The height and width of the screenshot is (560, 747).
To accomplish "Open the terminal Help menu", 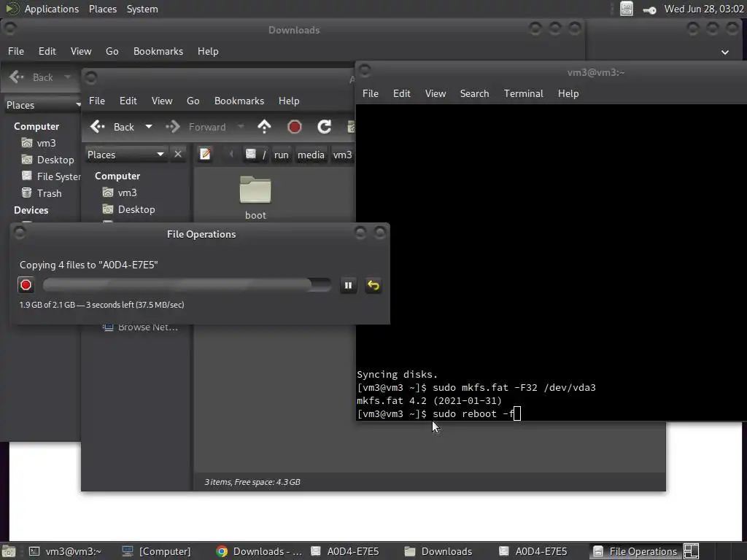I will pos(568,94).
